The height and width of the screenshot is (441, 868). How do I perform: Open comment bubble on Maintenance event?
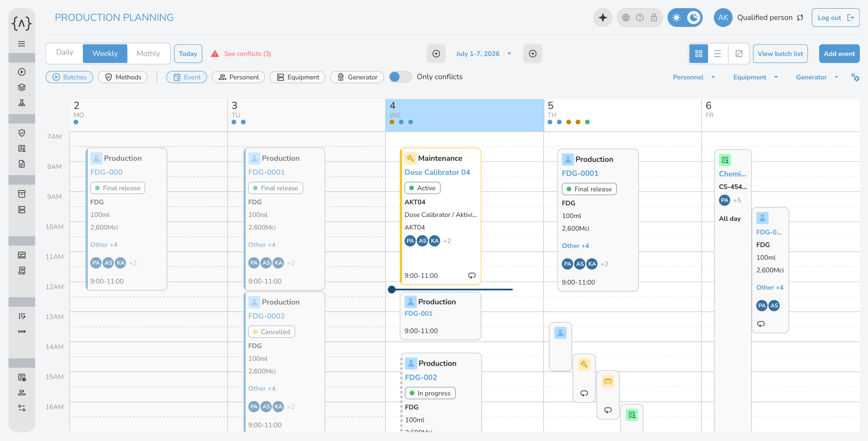pyautogui.click(x=472, y=275)
